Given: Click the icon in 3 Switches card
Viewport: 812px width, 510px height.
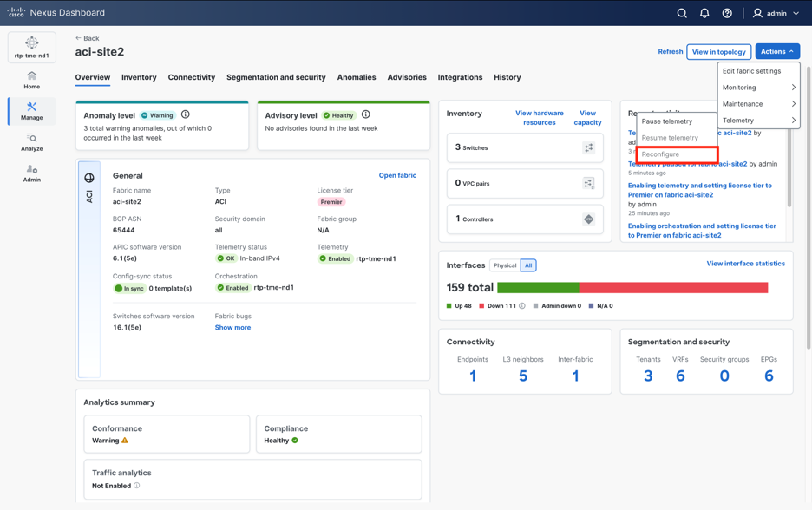Looking at the screenshot, I should point(589,148).
